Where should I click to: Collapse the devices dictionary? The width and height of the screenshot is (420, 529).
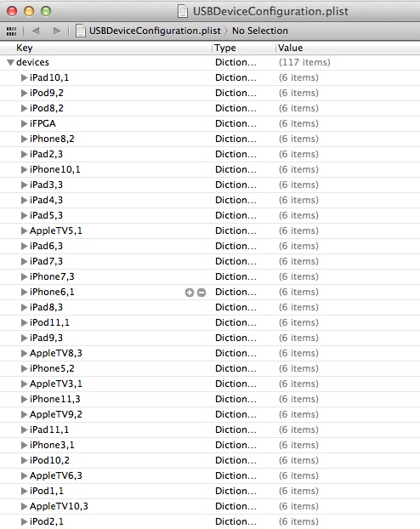click(x=10, y=62)
